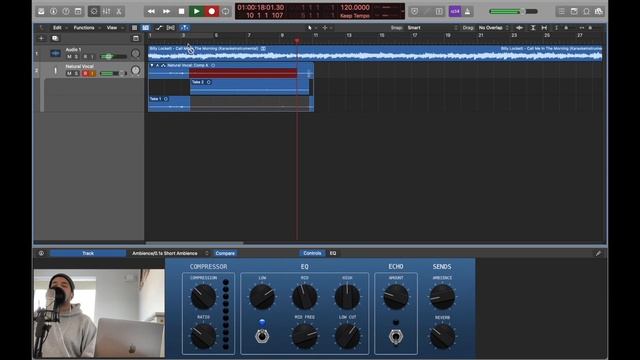Mute the Audio 1 track
The image size is (640, 360).
pos(69,56)
